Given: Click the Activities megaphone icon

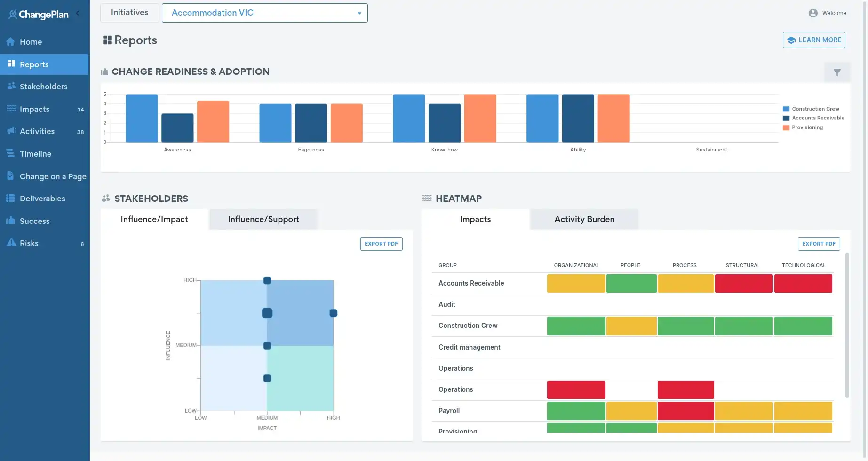Looking at the screenshot, I should point(11,131).
